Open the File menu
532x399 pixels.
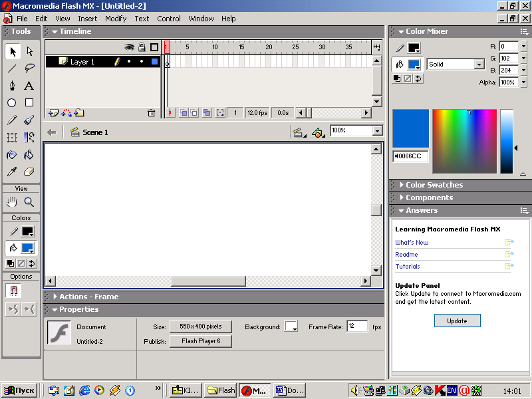click(22, 19)
